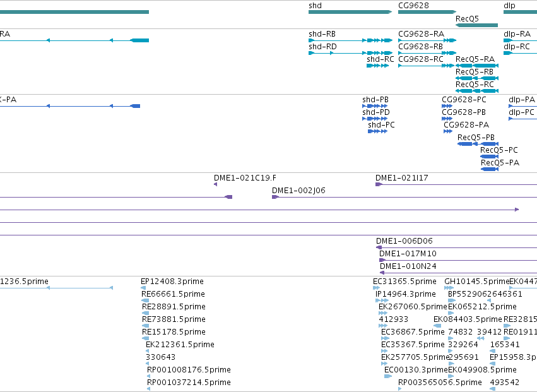Select the IP14964.3prime EST label

pos(406,294)
